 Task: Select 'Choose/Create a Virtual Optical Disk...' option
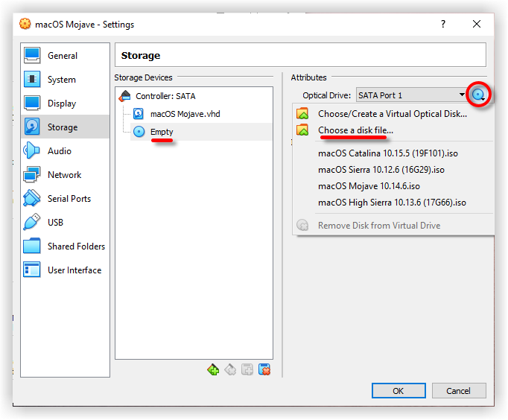coord(392,114)
